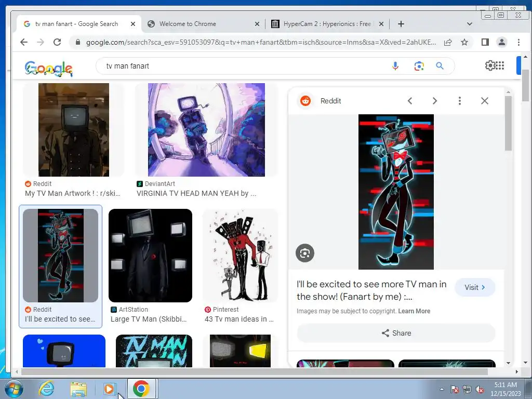The height and width of the screenshot is (399, 532).
Task: Click inside the 'tv man fanart' search box
Action: [244, 66]
